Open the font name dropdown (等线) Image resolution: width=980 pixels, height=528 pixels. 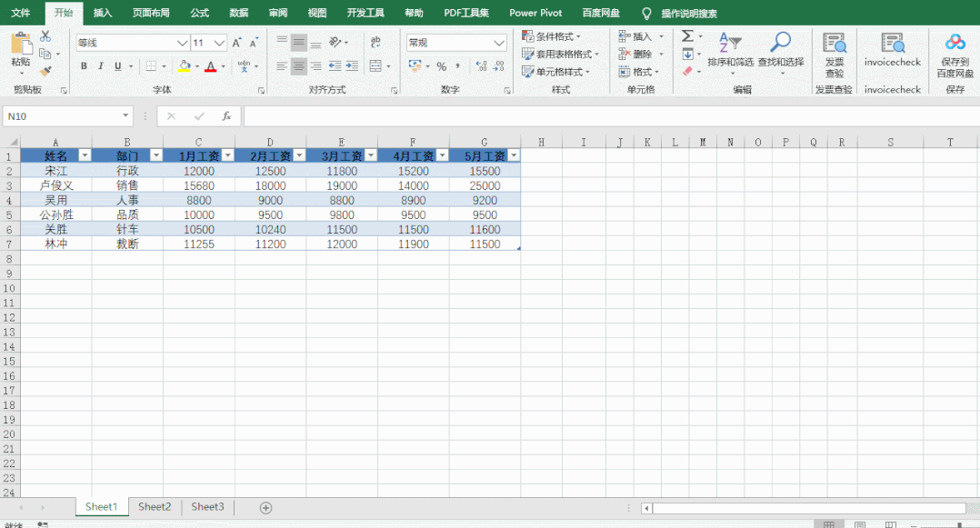[182, 43]
